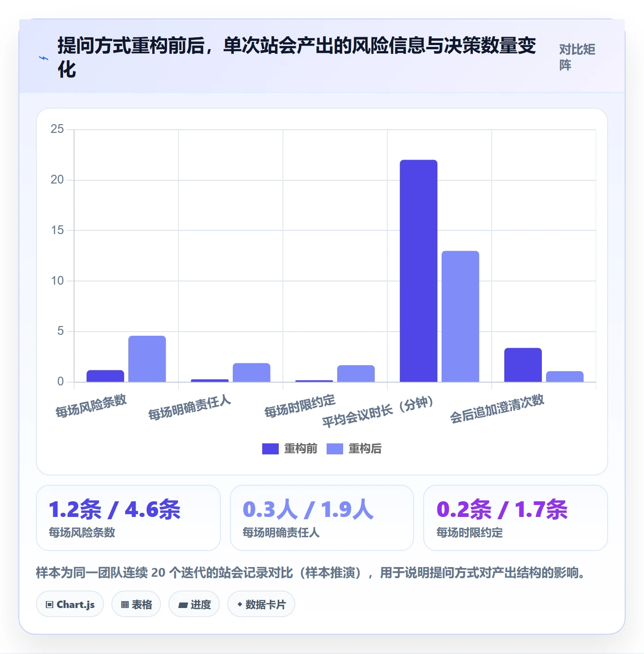Click the chart title beginning 提问方式重构前后
The height and width of the screenshot is (654, 644).
[297, 57]
